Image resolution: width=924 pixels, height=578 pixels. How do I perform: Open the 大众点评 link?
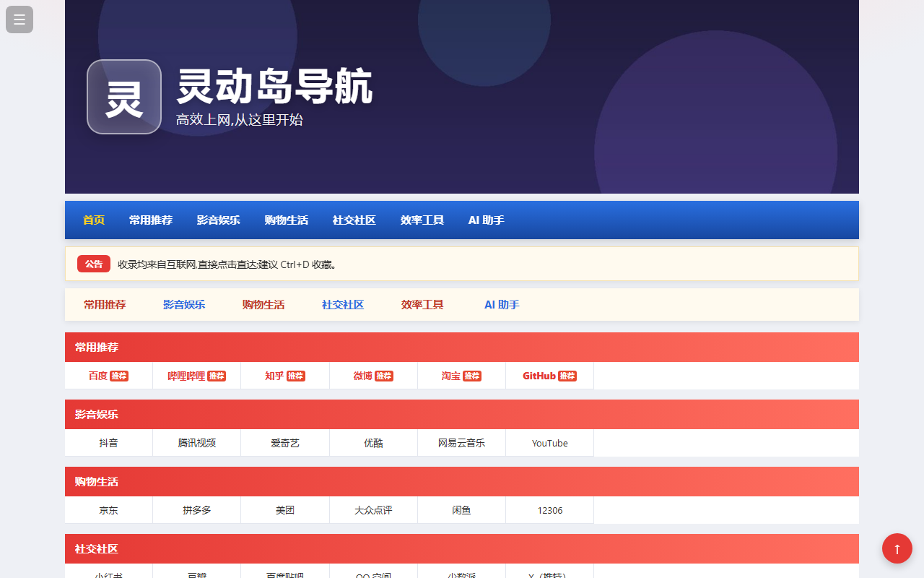click(373, 510)
